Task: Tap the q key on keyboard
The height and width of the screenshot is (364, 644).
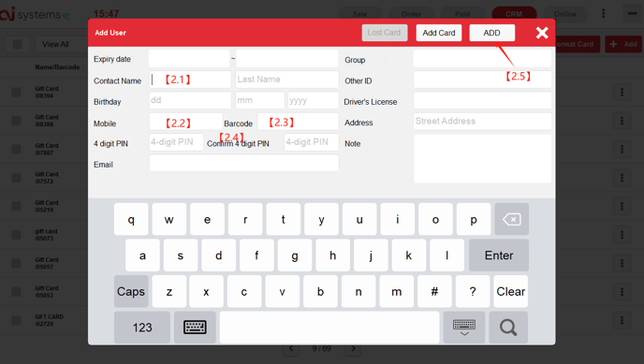Action: click(131, 219)
